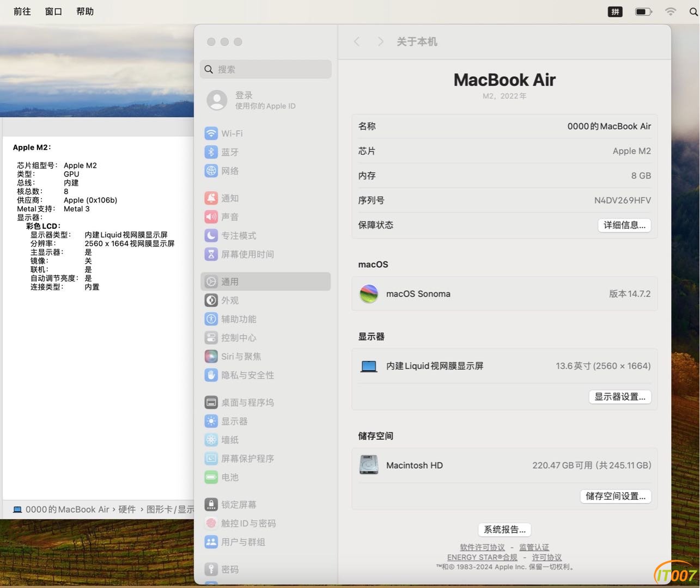Go back with the left chevron
The width and height of the screenshot is (700, 588).
point(357,41)
